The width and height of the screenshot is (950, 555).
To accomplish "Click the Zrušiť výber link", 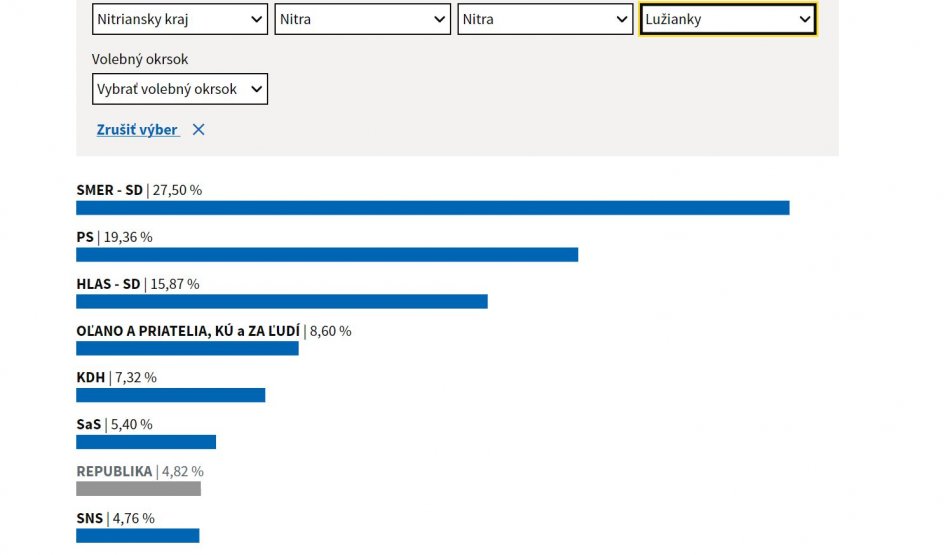I will coord(137,130).
